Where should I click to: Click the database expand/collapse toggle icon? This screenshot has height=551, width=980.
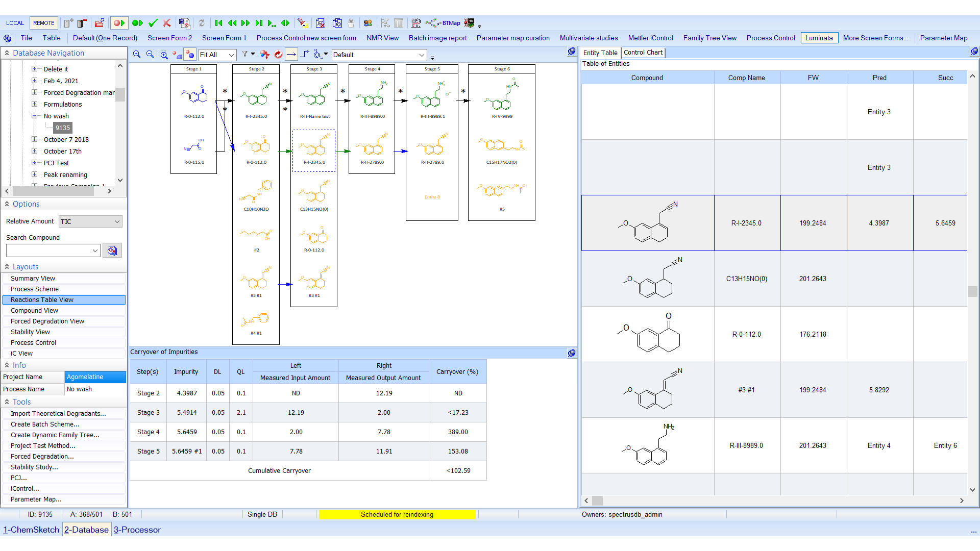(x=7, y=53)
